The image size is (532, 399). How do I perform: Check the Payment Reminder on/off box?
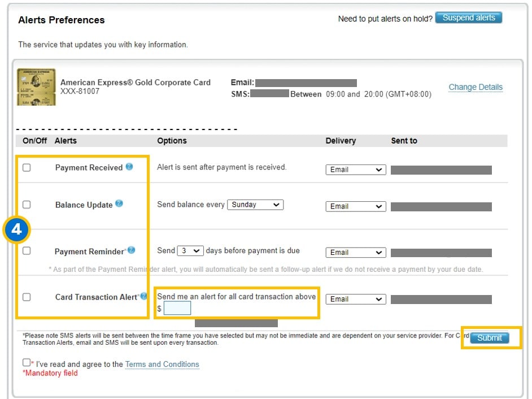[x=26, y=250]
